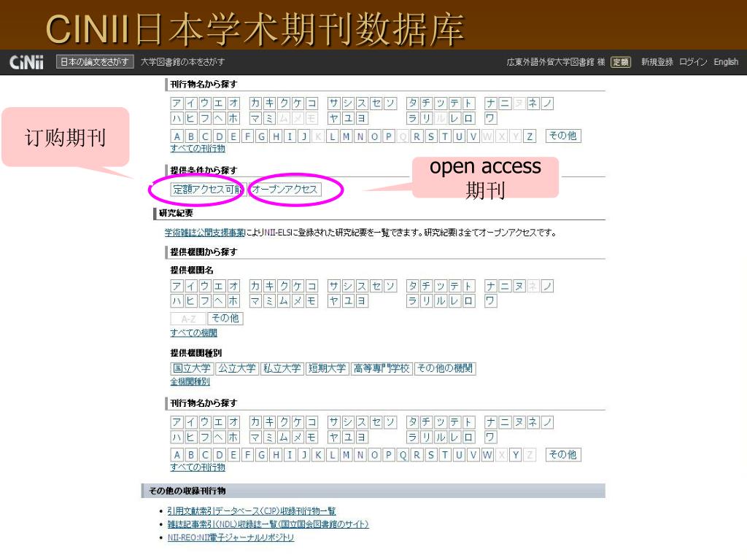Choose 公立大学 institution type

[237, 368]
